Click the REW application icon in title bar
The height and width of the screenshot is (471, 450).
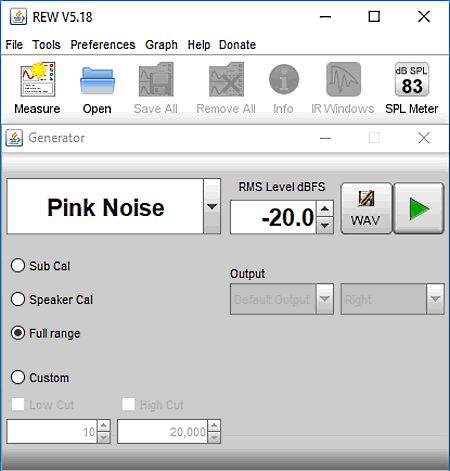point(18,17)
